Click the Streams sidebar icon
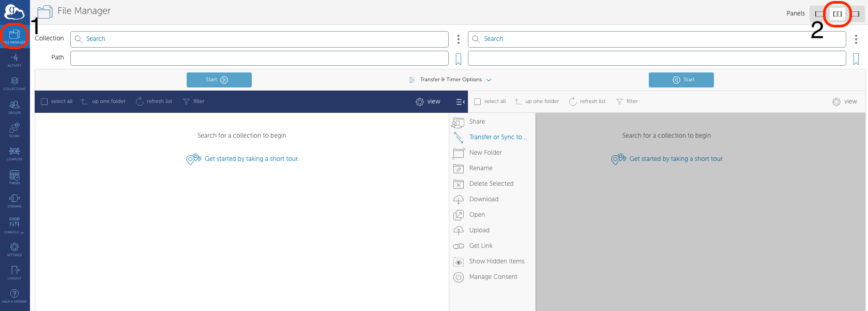The width and height of the screenshot is (868, 311). tap(14, 201)
